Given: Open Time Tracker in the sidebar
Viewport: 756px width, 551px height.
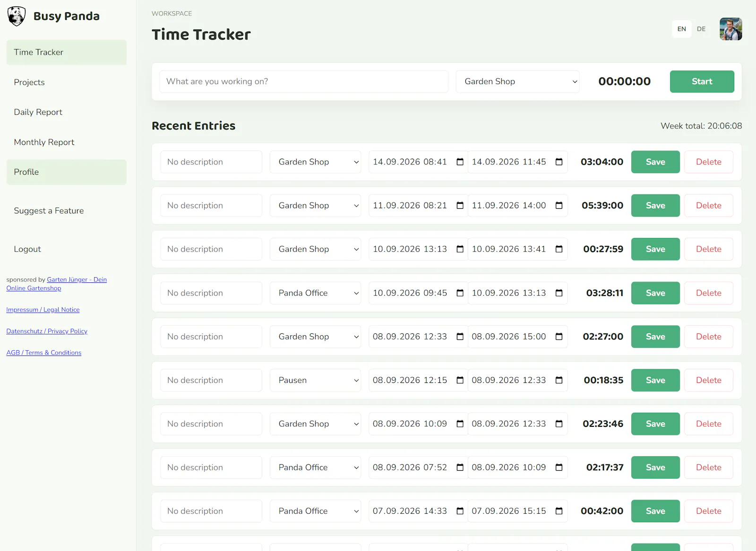Looking at the screenshot, I should pos(67,52).
